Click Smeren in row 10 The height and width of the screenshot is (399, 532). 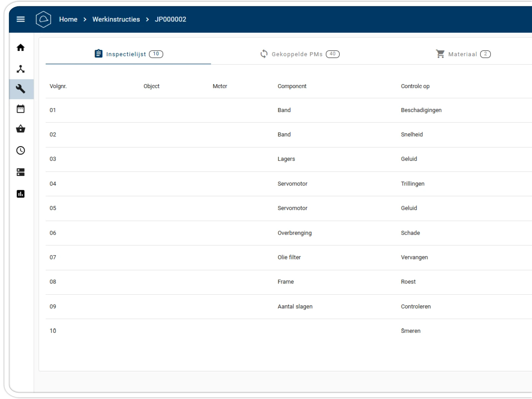(x=411, y=331)
